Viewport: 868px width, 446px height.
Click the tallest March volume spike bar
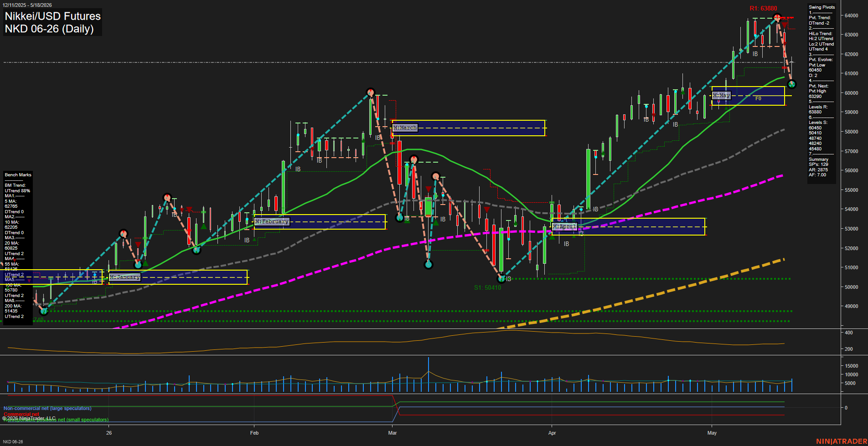(x=429, y=374)
